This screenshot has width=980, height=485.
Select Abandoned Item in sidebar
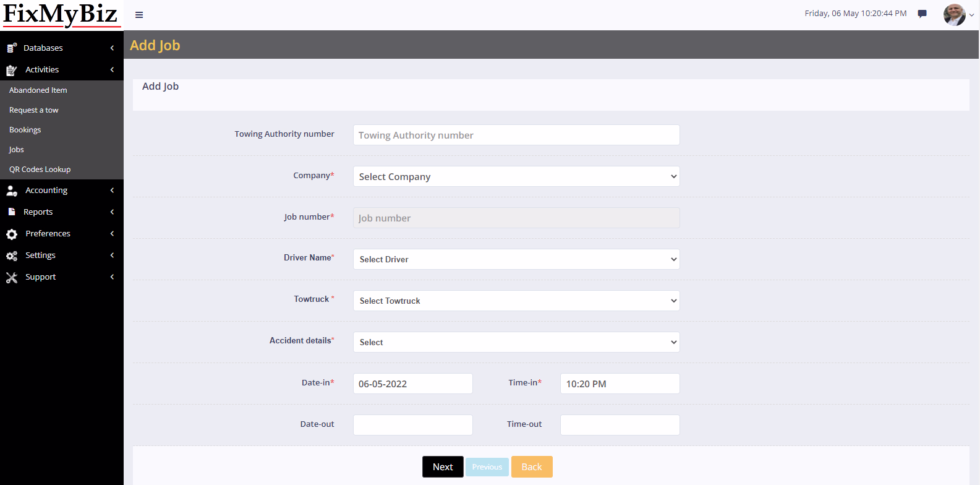(x=38, y=90)
